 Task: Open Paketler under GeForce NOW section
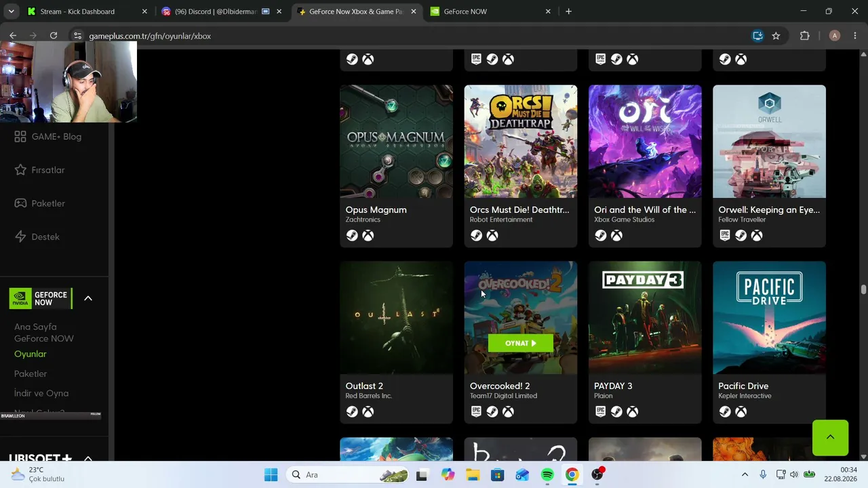click(31, 373)
